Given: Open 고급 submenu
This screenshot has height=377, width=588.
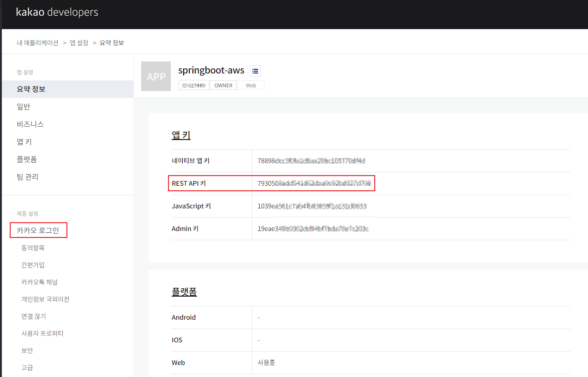Looking at the screenshot, I should point(27,368).
